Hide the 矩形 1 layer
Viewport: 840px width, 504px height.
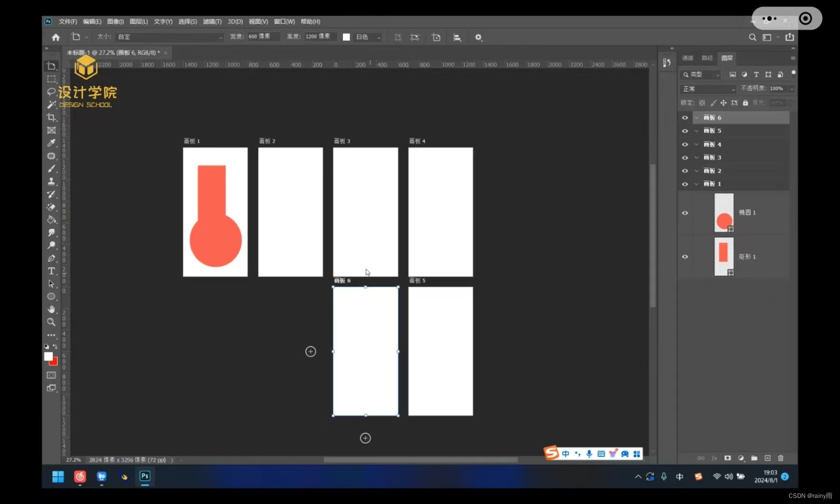[x=685, y=257]
